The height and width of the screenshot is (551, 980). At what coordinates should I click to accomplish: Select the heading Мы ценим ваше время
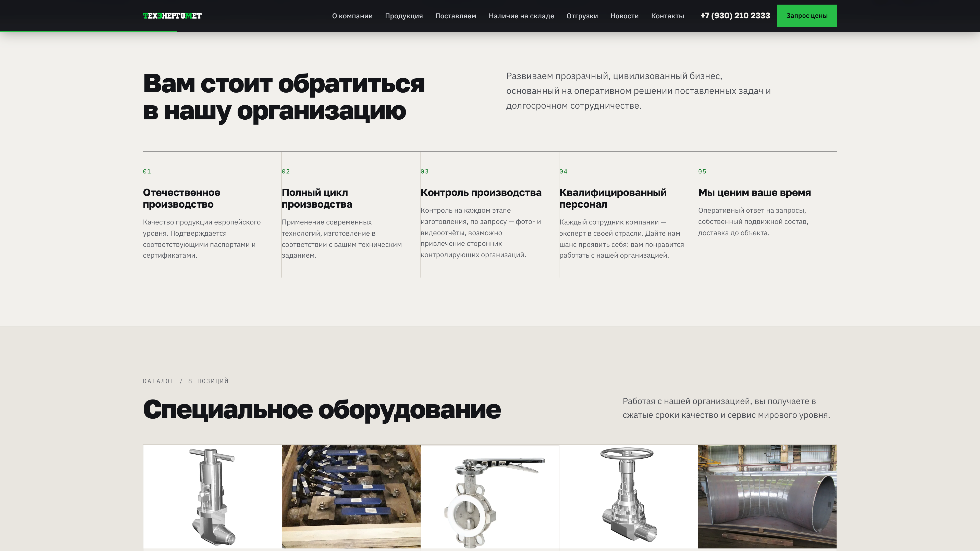(x=754, y=192)
